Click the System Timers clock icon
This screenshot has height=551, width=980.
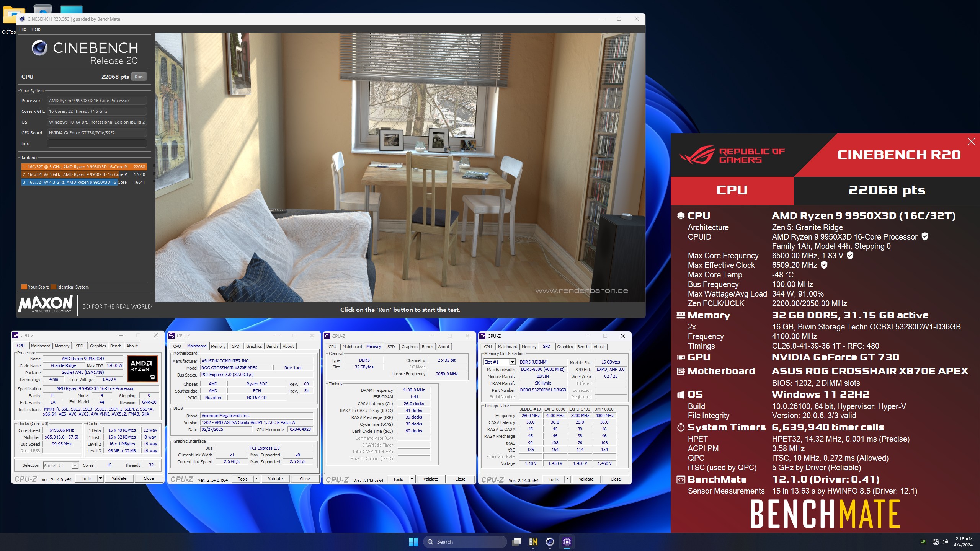681,427
